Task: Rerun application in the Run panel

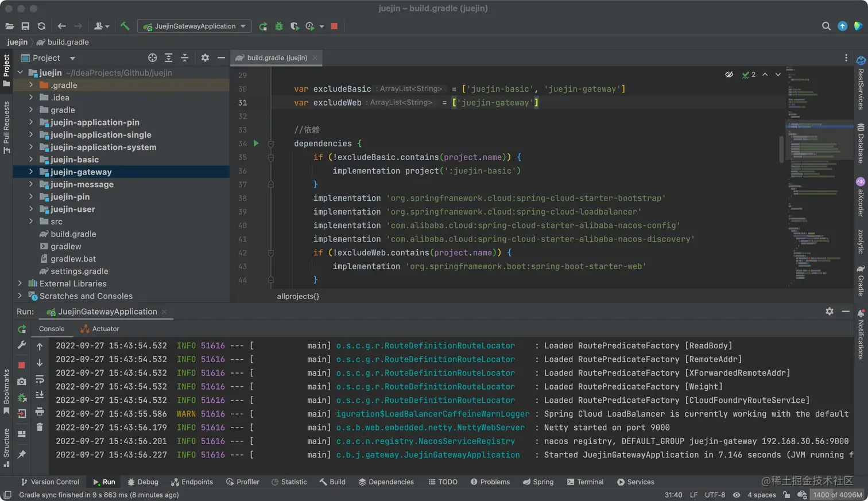Action: 22,329
